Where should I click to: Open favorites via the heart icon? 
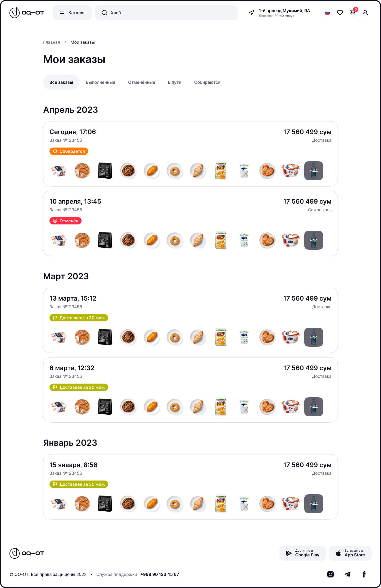tap(340, 13)
